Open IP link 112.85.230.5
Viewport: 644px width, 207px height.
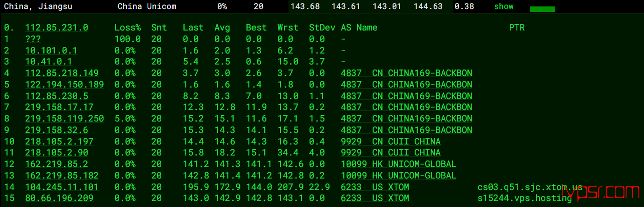[57, 96]
